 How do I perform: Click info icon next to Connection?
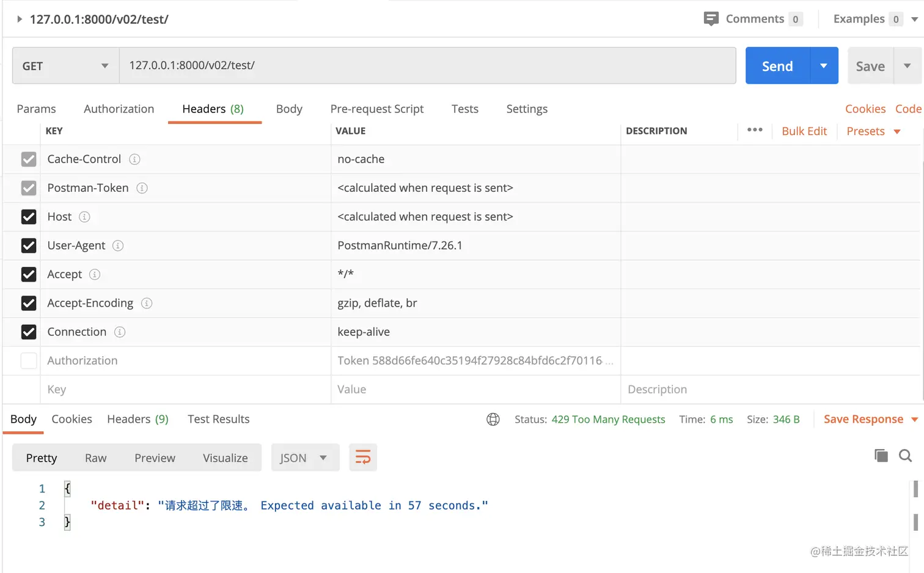tap(120, 332)
